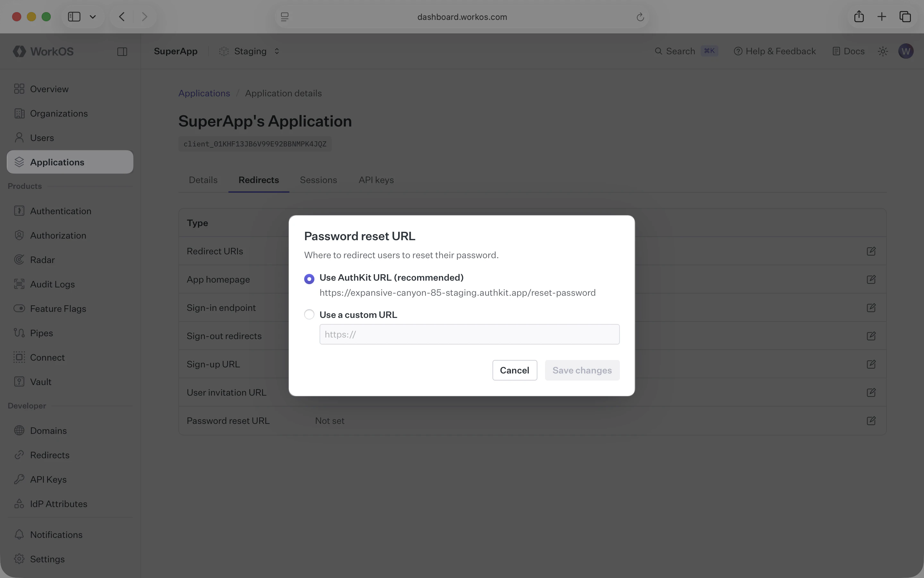Open Safari sidebar options chevron
The height and width of the screenshot is (578, 924).
[92, 17]
